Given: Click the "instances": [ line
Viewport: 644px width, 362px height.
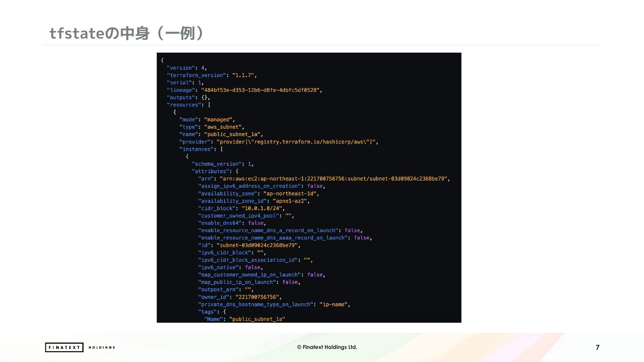Looking at the screenshot, I should (201, 149).
